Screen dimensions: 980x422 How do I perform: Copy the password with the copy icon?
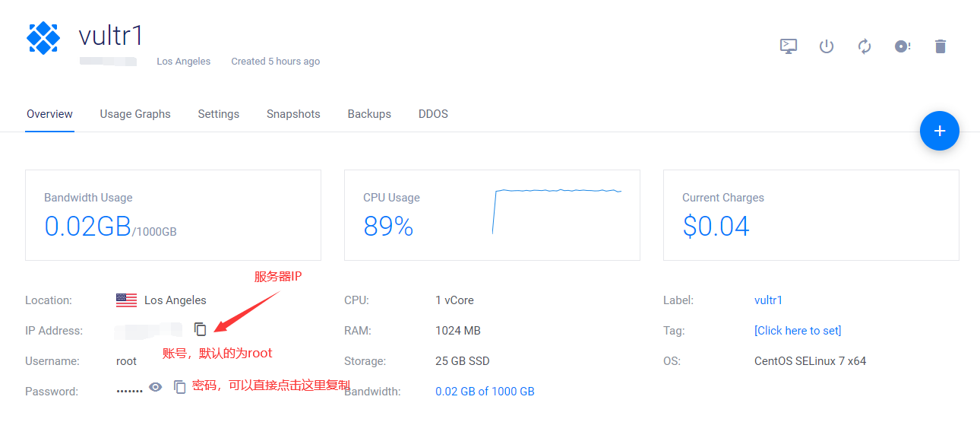[x=180, y=387]
